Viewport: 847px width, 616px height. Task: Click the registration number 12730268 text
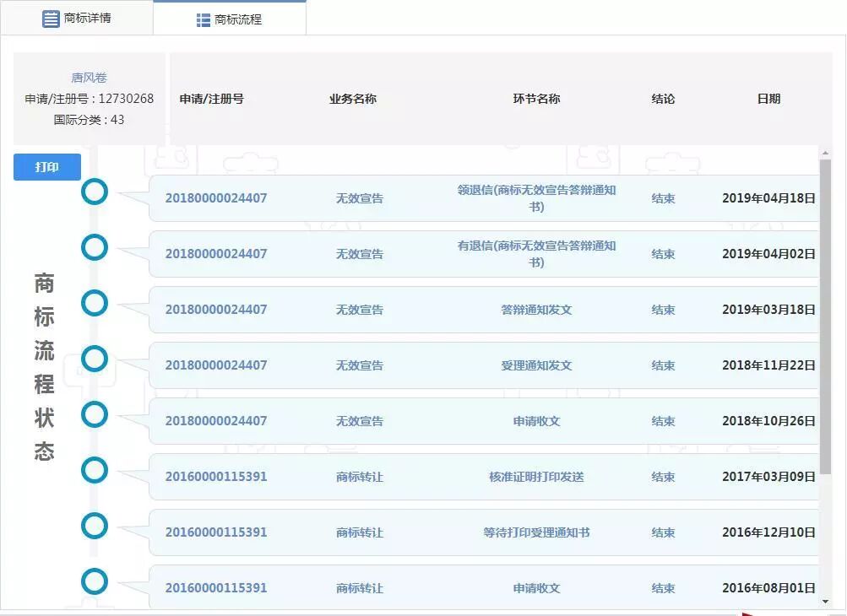126,99
